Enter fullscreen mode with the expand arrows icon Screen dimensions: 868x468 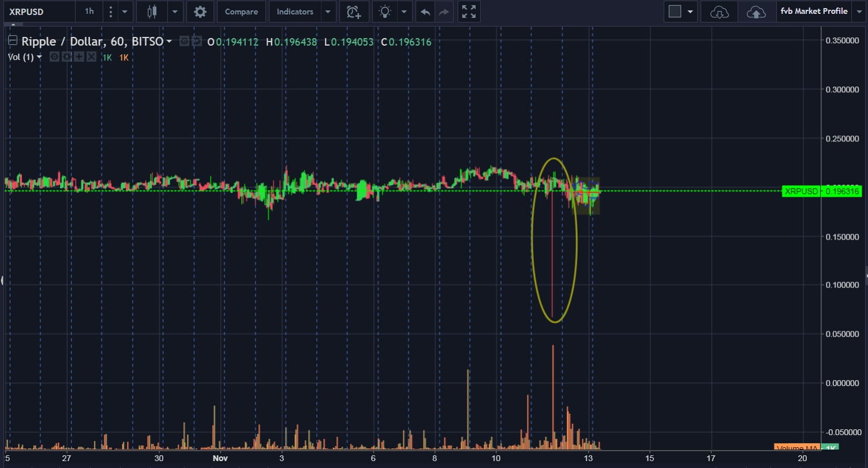[x=469, y=12]
